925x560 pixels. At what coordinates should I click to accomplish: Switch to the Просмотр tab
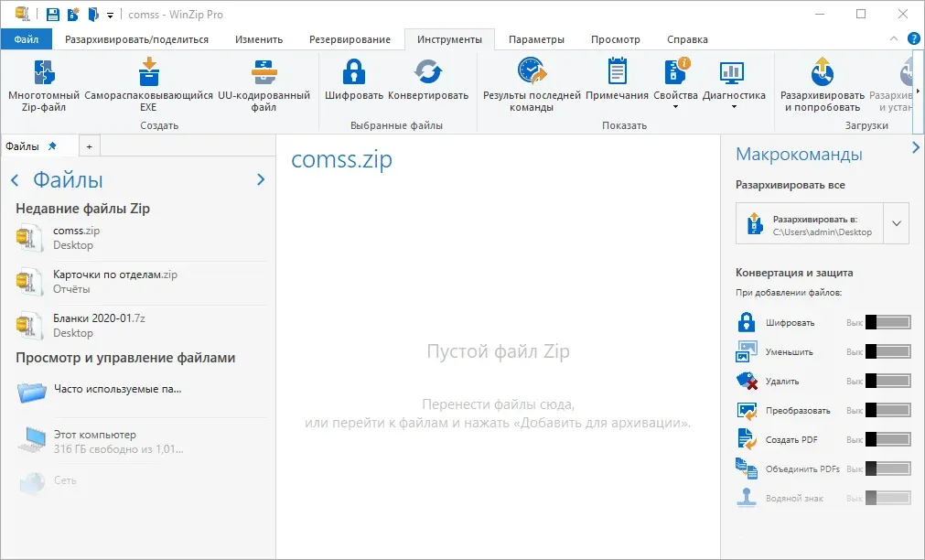coord(615,39)
